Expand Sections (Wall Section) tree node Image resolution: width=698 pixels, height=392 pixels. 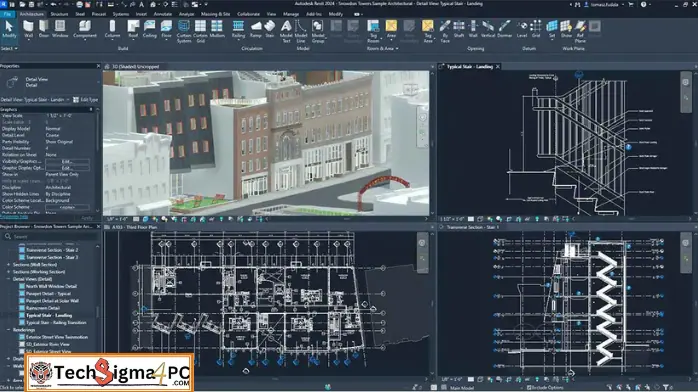(8, 265)
